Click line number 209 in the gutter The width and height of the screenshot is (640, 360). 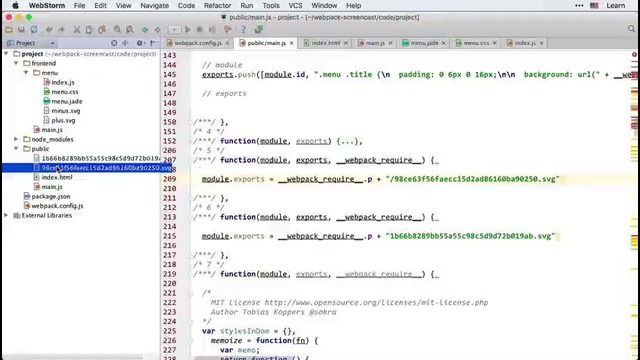(x=169, y=179)
